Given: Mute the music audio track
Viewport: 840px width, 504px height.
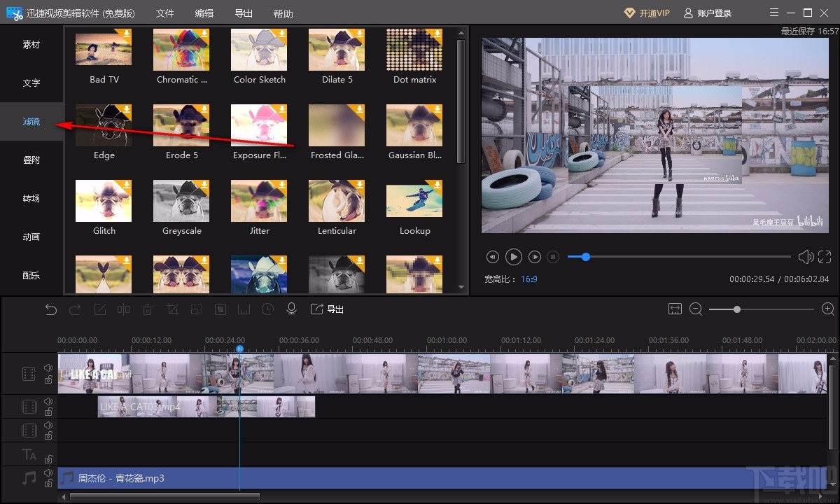Looking at the screenshot, I should tap(48, 472).
